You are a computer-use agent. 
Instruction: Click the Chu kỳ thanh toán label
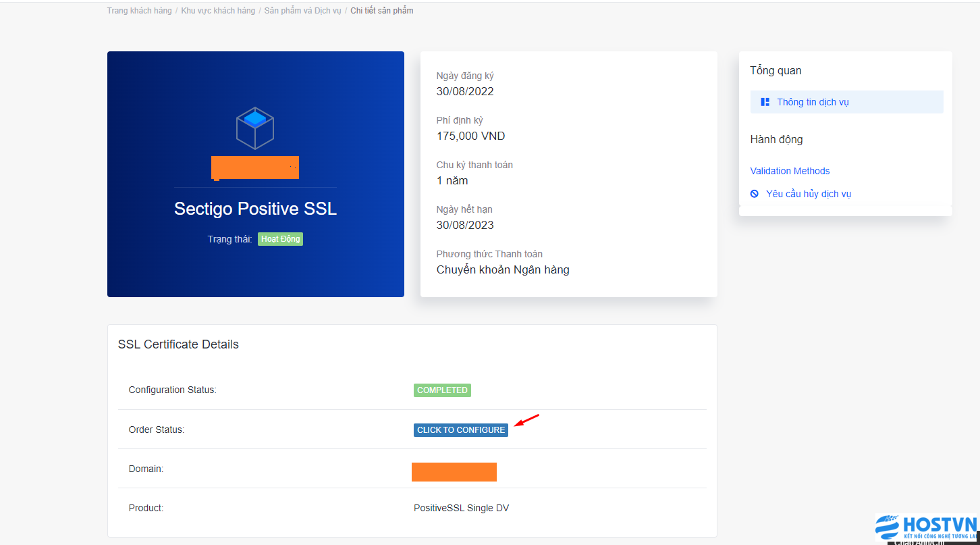pos(474,165)
